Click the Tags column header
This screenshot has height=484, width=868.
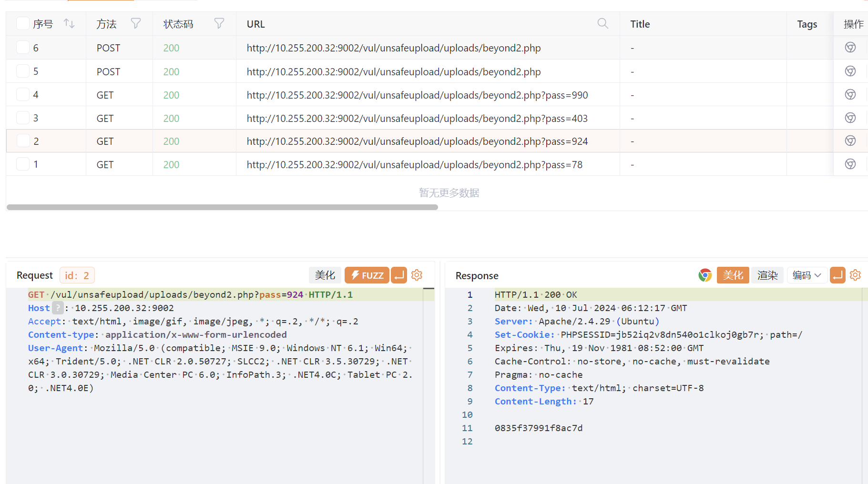(807, 24)
